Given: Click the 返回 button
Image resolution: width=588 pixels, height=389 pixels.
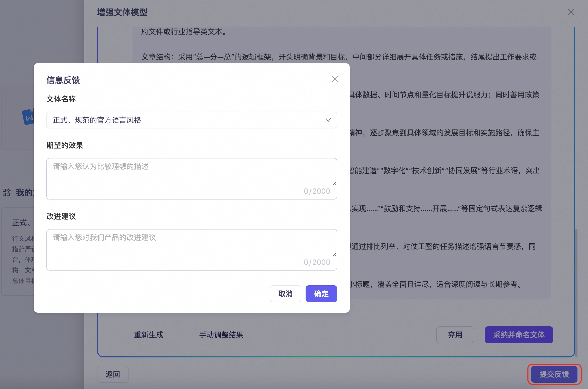Looking at the screenshot, I should [x=113, y=374].
